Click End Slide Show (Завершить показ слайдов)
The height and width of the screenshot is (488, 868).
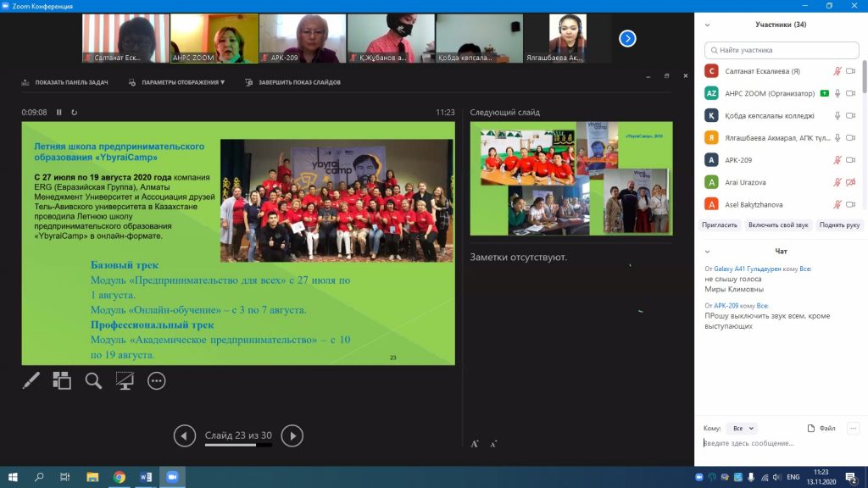(292, 82)
